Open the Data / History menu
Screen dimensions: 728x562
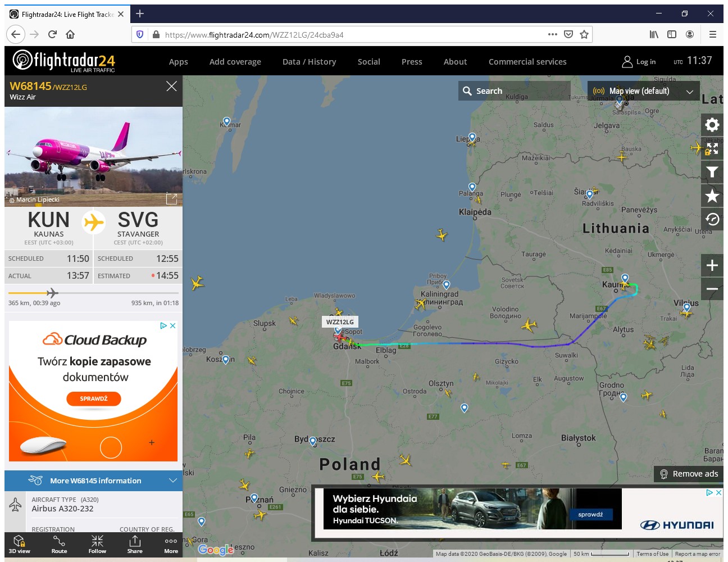[310, 62]
